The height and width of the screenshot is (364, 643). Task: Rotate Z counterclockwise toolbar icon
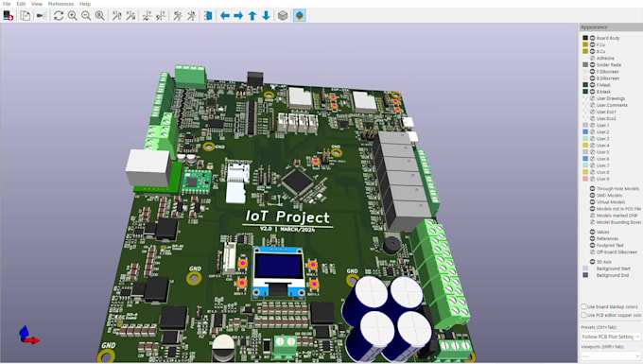point(192,15)
